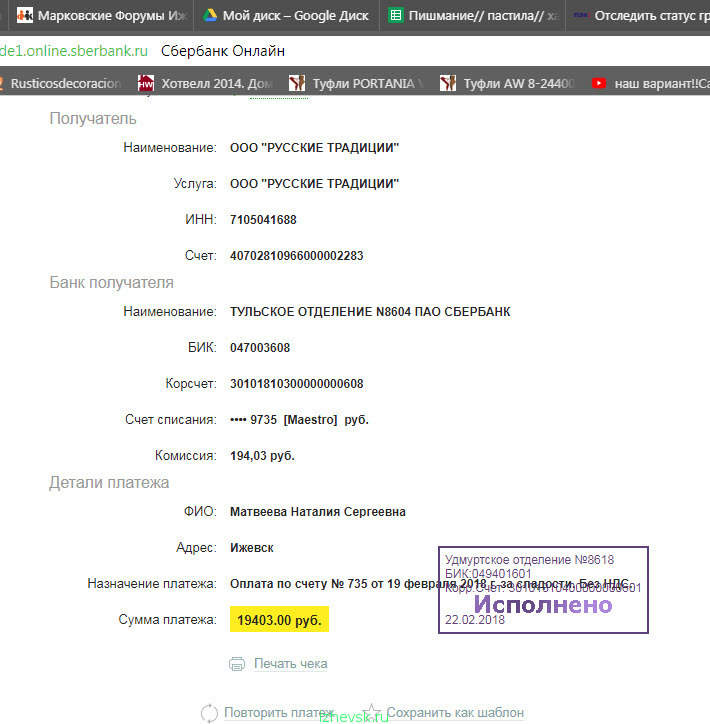Click the Марковские Форумы tab favicon
The height and width of the screenshot is (724, 710).
click(x=24, y=15)
